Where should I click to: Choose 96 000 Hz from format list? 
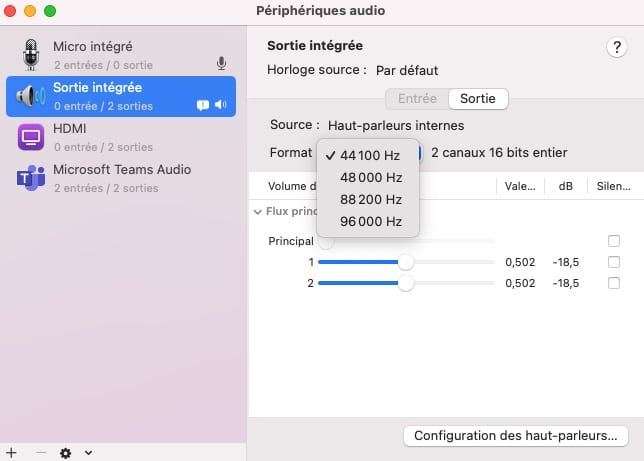point(370,221)
